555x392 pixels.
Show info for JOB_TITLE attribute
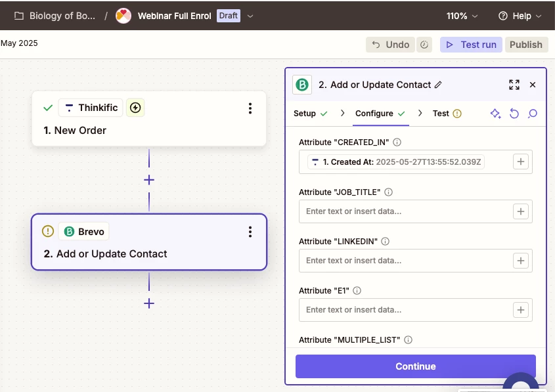pos(389,192)
